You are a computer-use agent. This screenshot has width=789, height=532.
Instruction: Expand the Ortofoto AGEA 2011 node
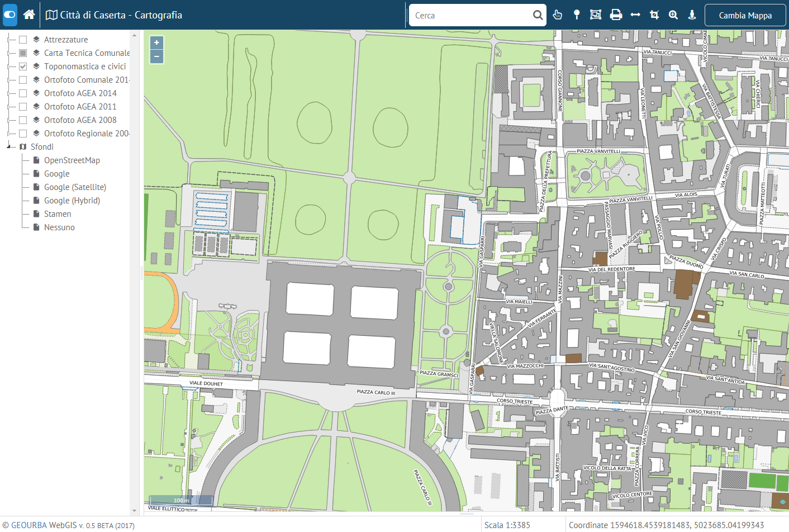pyautogui.click(x=9, y=107)
